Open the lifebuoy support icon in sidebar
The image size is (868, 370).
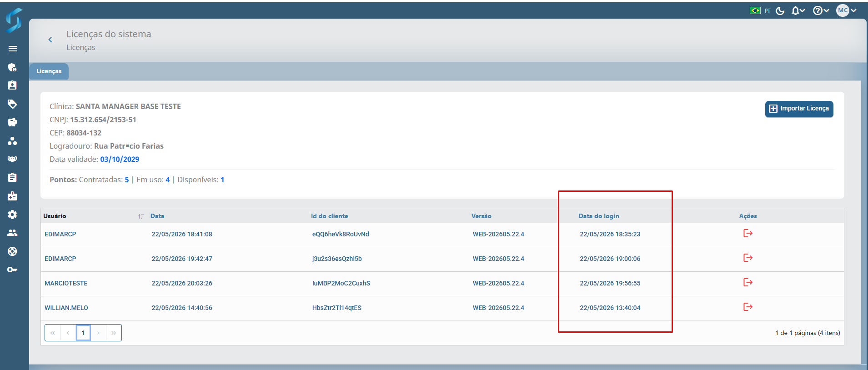point(12,251)
